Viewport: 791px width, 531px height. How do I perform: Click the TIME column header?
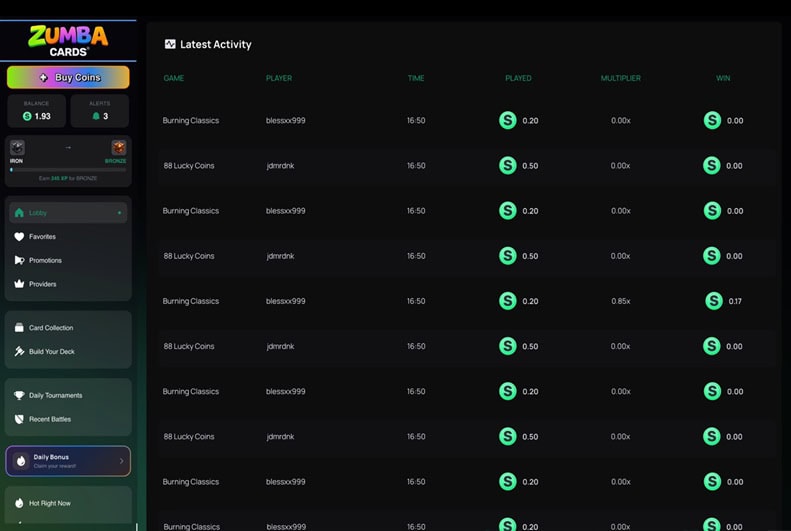[x=416, y=78]
